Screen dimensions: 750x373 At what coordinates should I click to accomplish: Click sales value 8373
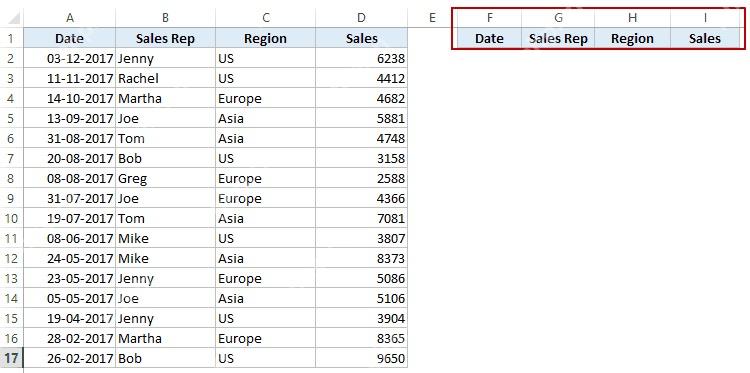(362, 258)
